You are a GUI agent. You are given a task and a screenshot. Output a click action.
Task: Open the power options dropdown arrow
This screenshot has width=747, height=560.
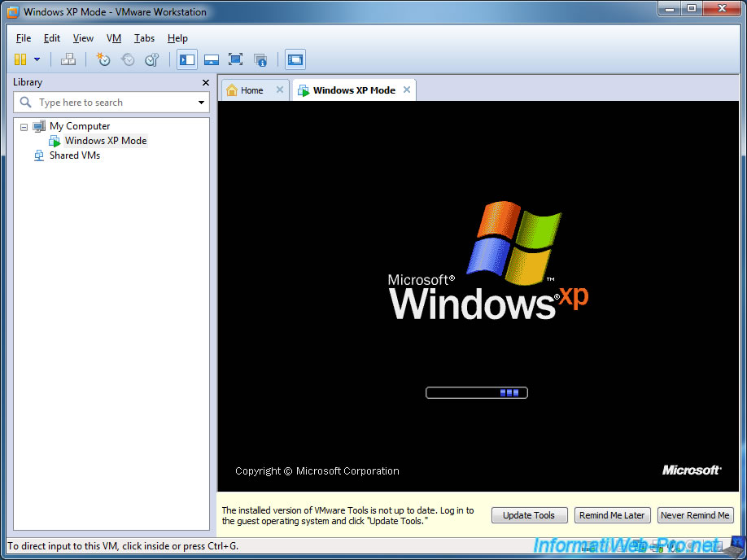tap(37, 59)
